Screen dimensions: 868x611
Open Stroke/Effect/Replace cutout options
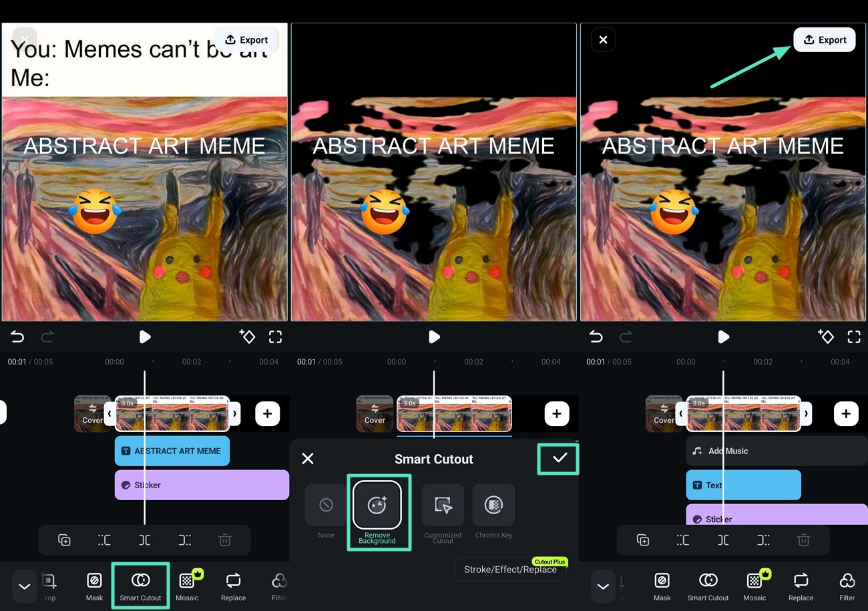coord(510,570)
